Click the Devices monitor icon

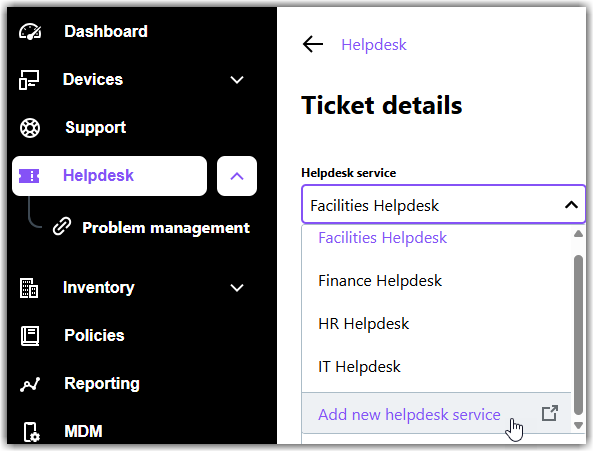point(29,80)
